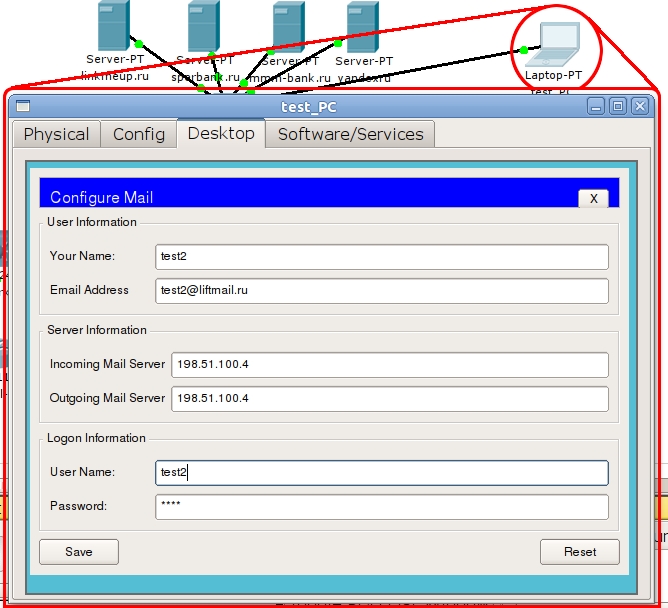
Task: Minimize the test_PC window
Action: coord(596,106)
